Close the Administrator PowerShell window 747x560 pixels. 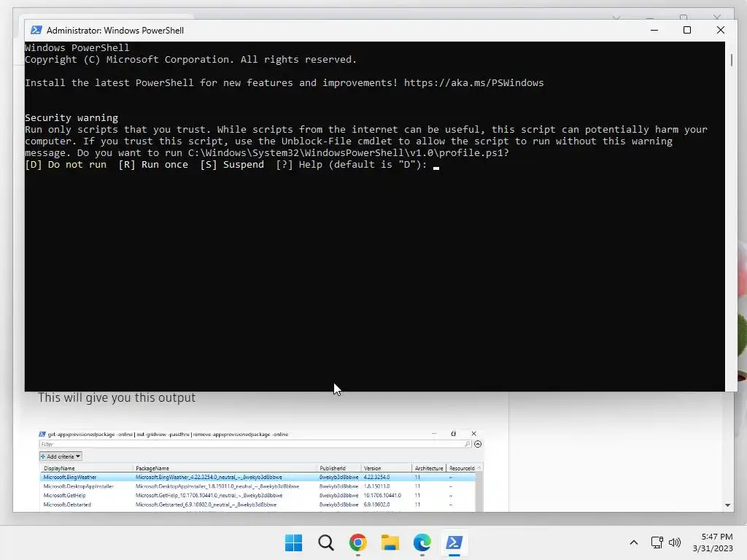coord(720,30)
